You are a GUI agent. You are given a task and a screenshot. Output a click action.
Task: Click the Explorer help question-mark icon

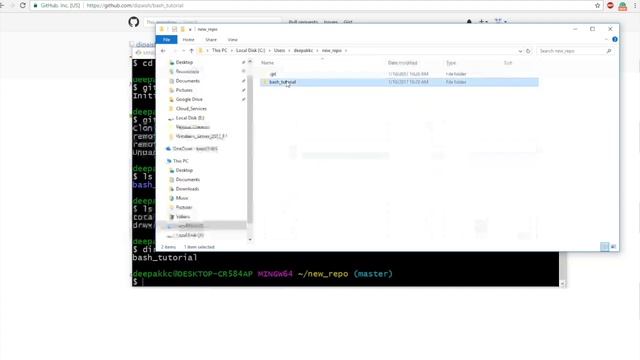pyautogui.click(x=615, y=40)
